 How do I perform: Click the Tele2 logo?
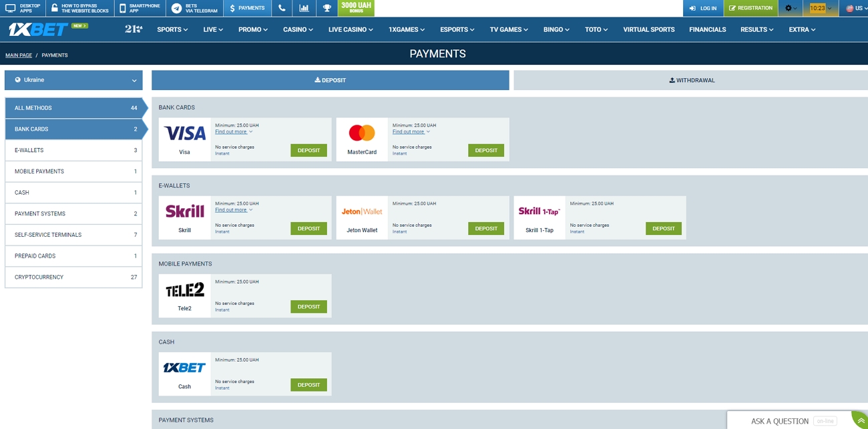coord(185,290)
